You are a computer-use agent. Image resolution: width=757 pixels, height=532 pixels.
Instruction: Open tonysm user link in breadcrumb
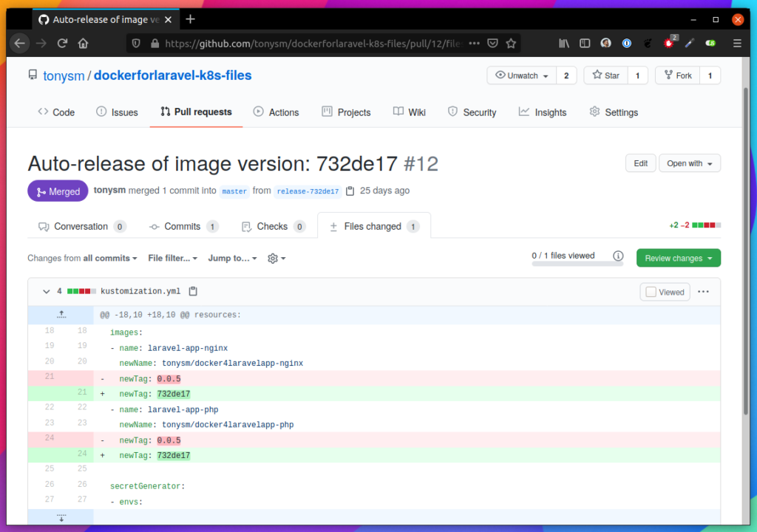(64, 76)
